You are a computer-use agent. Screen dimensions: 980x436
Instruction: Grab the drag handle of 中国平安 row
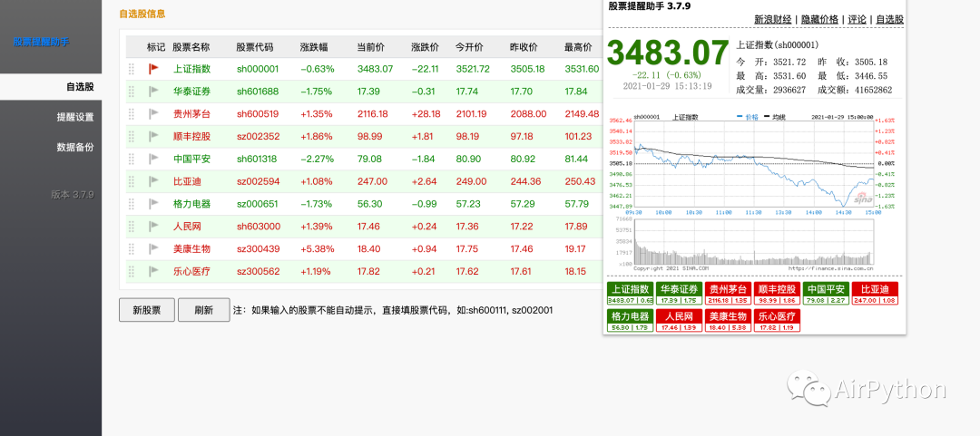[132, 159]
